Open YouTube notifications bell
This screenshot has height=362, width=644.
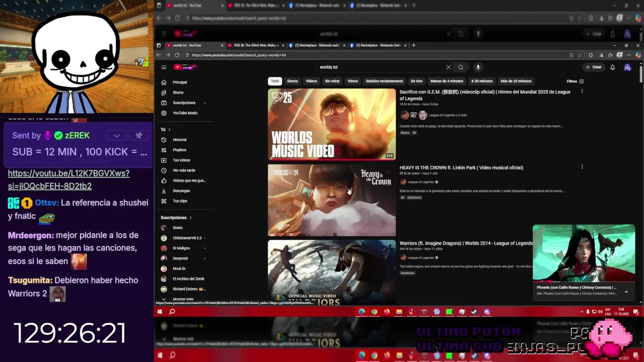(612, 67)
